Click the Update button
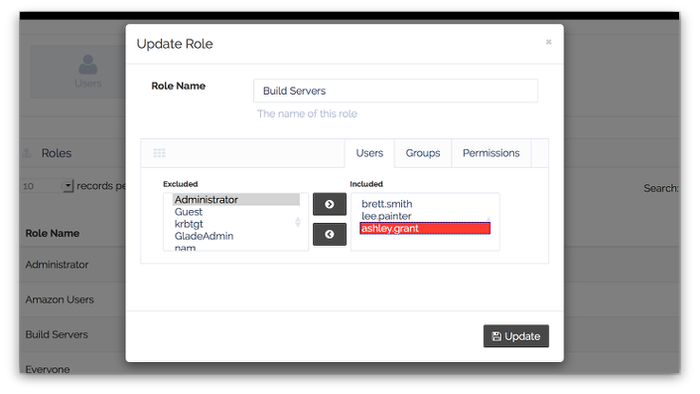 coord(516,336)
